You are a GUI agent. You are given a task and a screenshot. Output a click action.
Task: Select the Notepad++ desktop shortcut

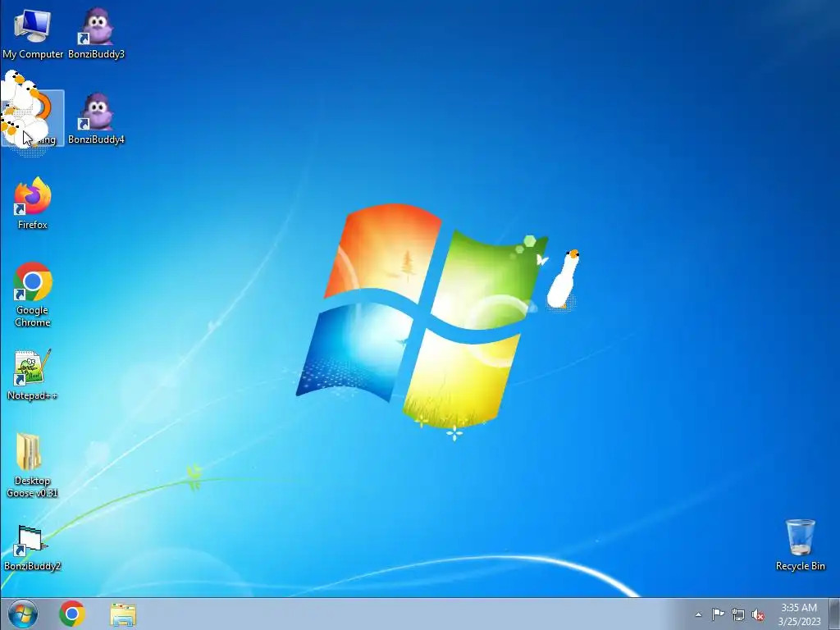pos(32,375)
